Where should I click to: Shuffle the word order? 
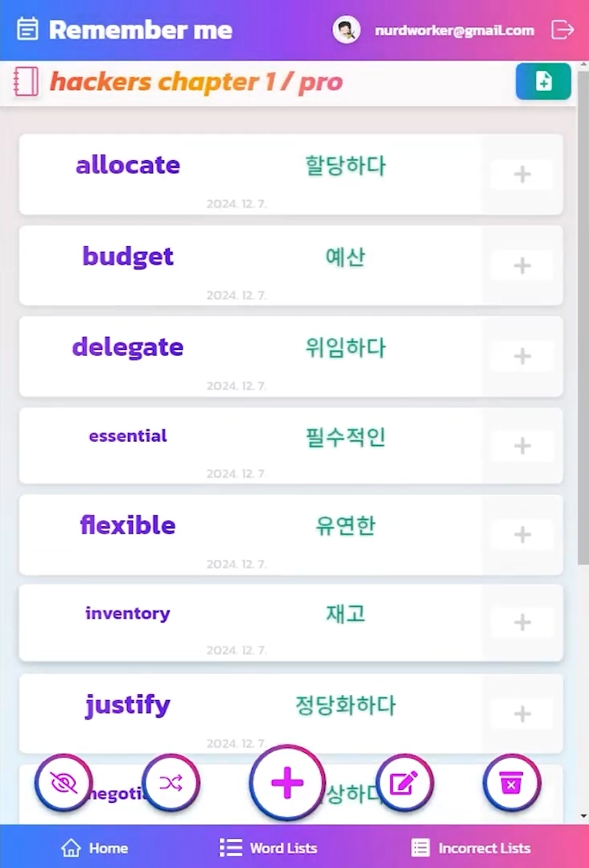point(170,783)
